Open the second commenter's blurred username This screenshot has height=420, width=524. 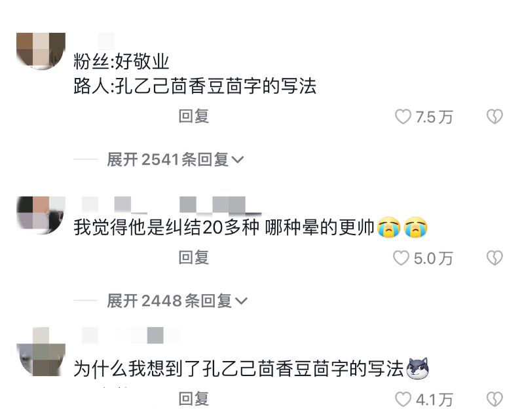coord(171,204)
